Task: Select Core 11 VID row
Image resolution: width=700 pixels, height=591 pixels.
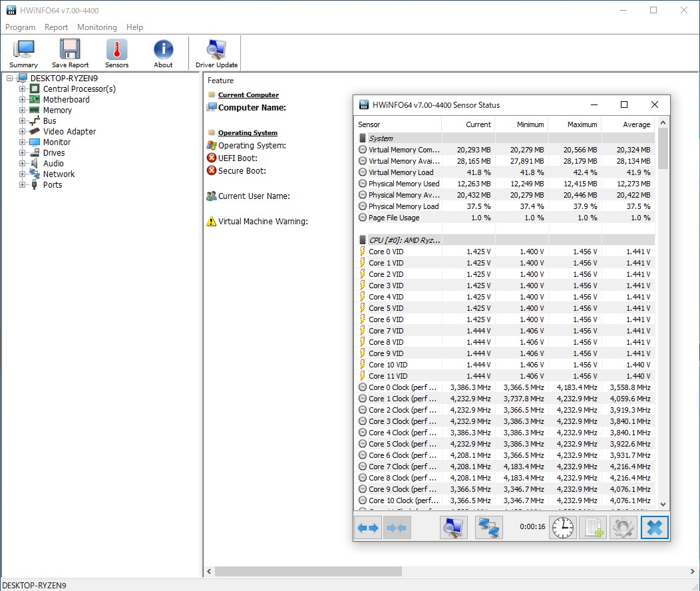Action: coord(505,376)
